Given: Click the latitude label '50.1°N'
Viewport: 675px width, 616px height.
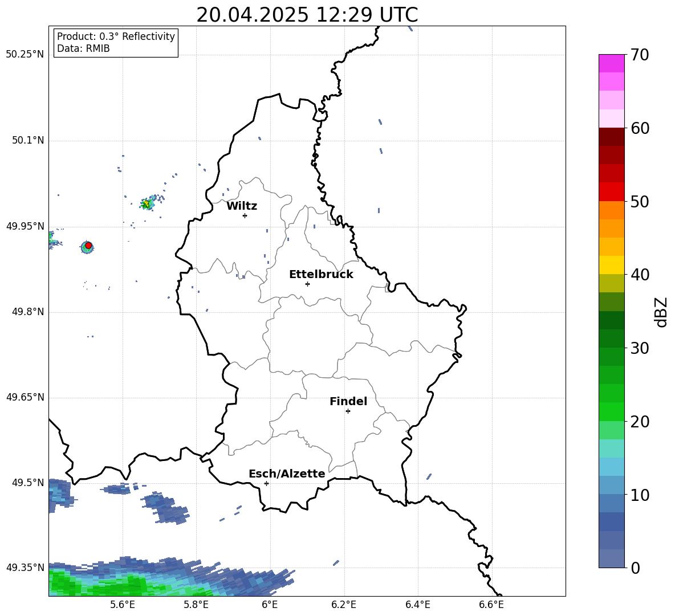Looking at the screenshot, I should tap(28, 140).
